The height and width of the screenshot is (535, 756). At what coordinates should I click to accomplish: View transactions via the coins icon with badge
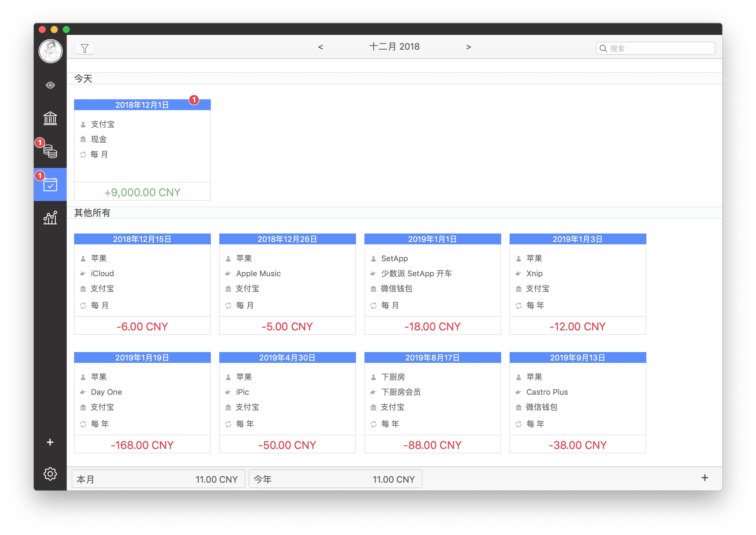click(50, 151)
